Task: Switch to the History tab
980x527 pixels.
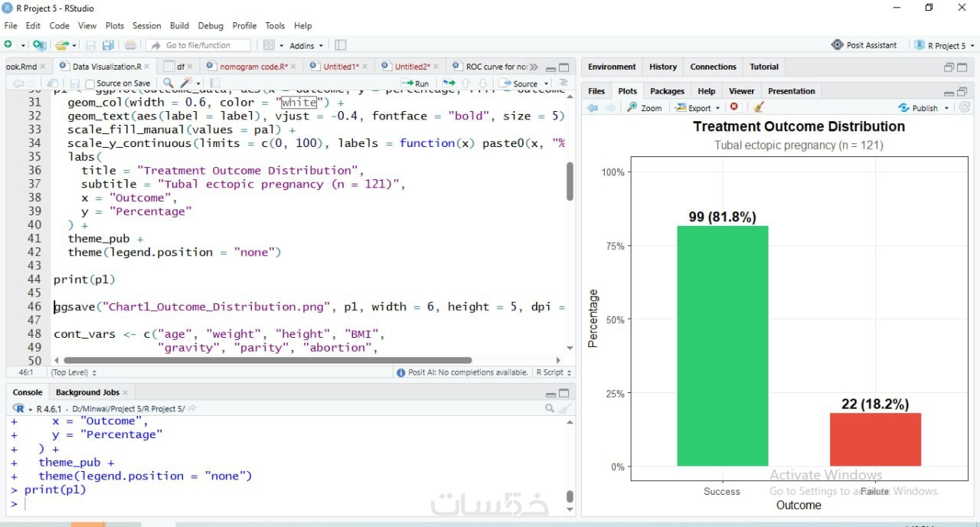Action: [663, 67]
